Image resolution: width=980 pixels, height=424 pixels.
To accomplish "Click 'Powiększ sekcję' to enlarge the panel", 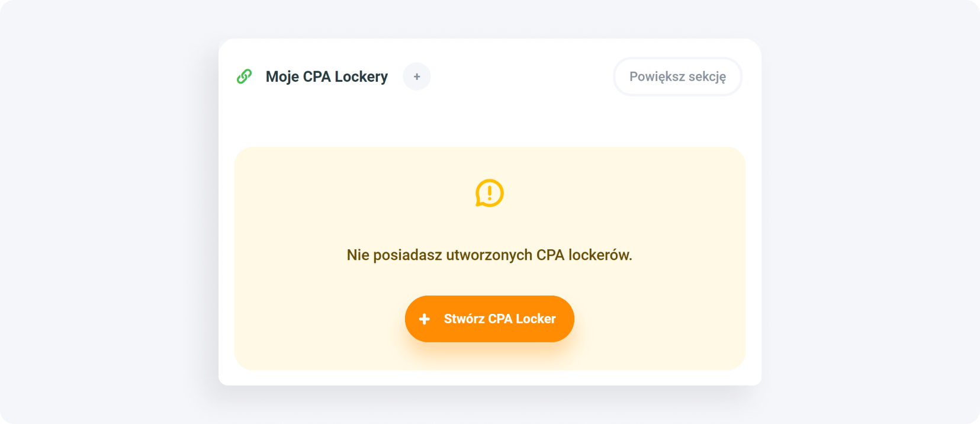I will point(677,76).
